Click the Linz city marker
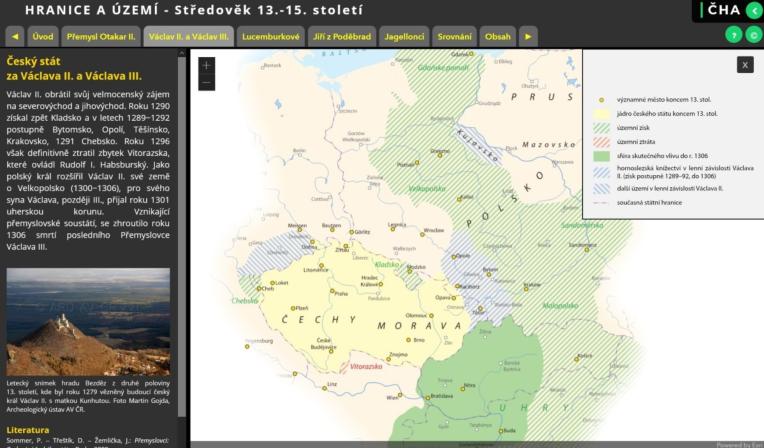Viewport: 764px width, 448px height. coord(325,389)
